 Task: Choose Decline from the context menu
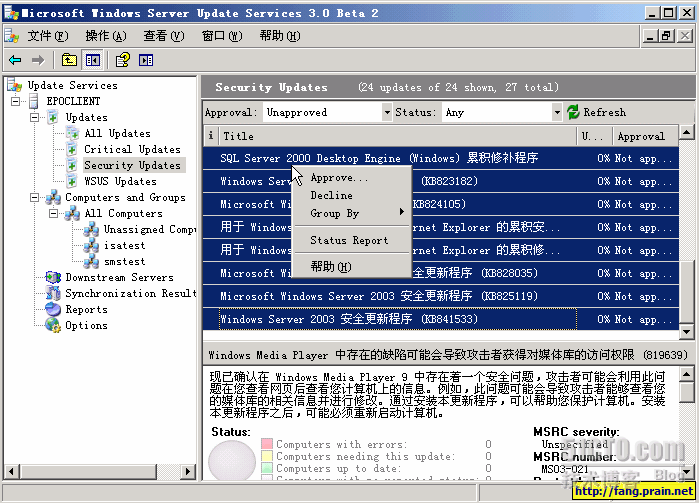pyautogui.click(x=351, y=195)
